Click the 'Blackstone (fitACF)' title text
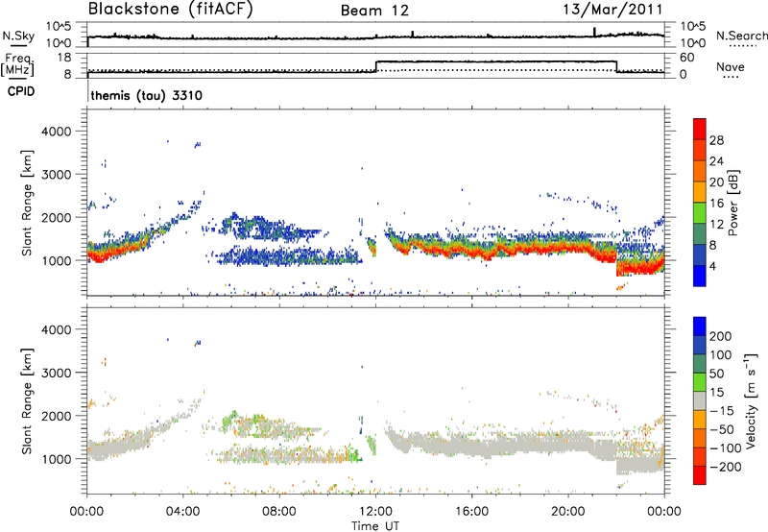 171,9
